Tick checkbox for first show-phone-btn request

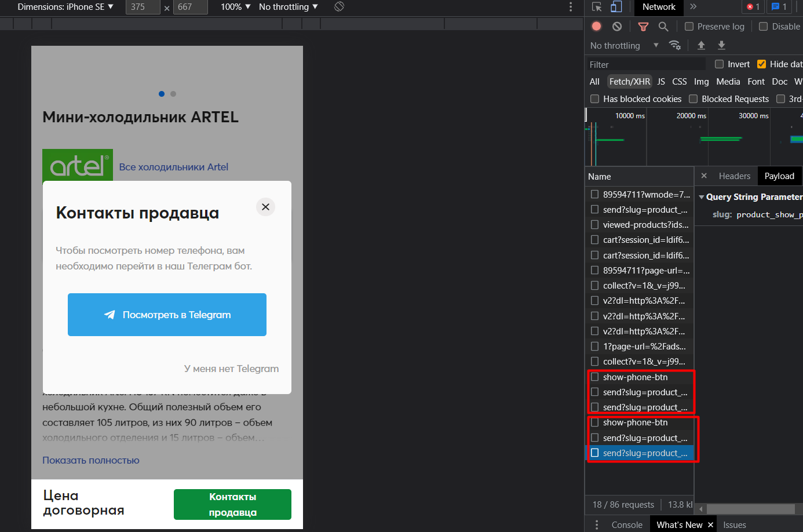pyautogui.click(x=594, y=377)
